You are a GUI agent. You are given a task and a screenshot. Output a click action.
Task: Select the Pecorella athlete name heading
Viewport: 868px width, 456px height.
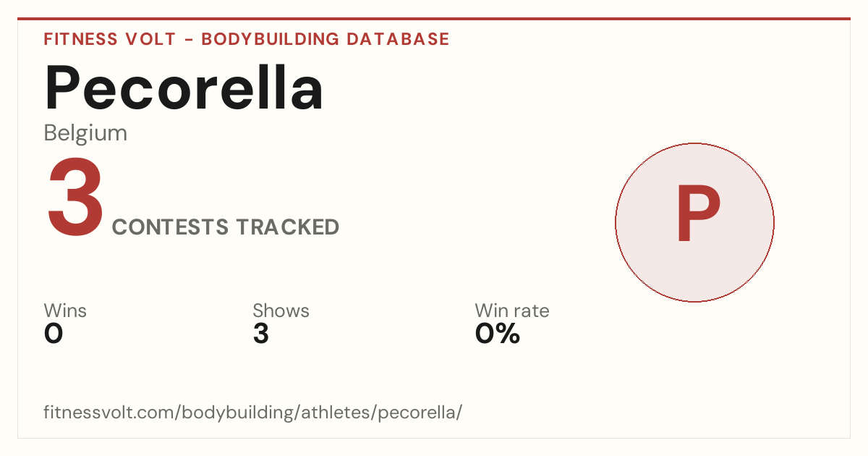184,87
